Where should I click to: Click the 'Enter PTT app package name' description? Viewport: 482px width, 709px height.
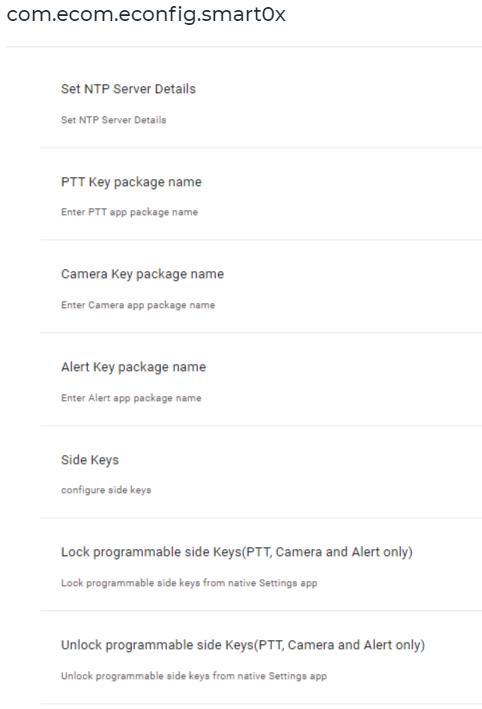pos(129,212)
